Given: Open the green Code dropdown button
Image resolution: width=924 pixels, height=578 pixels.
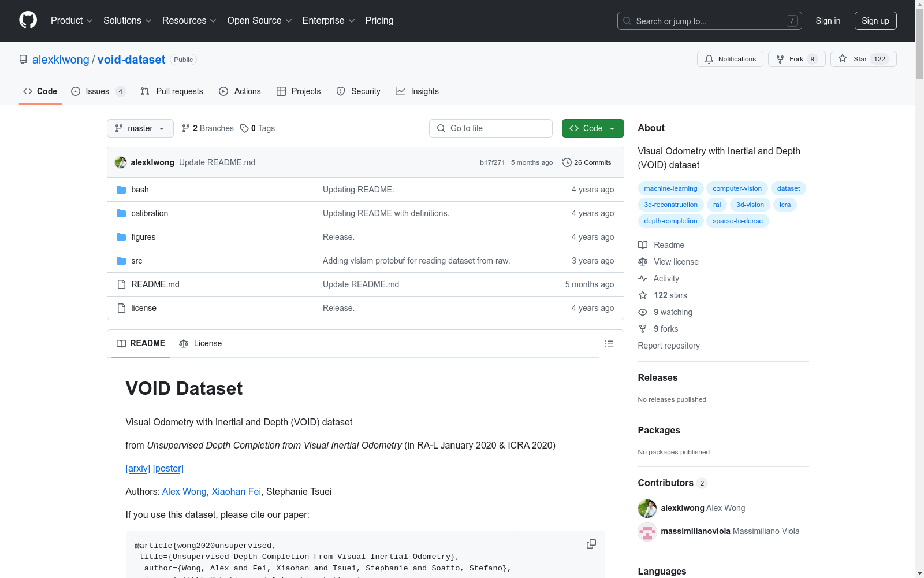Looking at the screenshot, I should [x=593, y=128].
